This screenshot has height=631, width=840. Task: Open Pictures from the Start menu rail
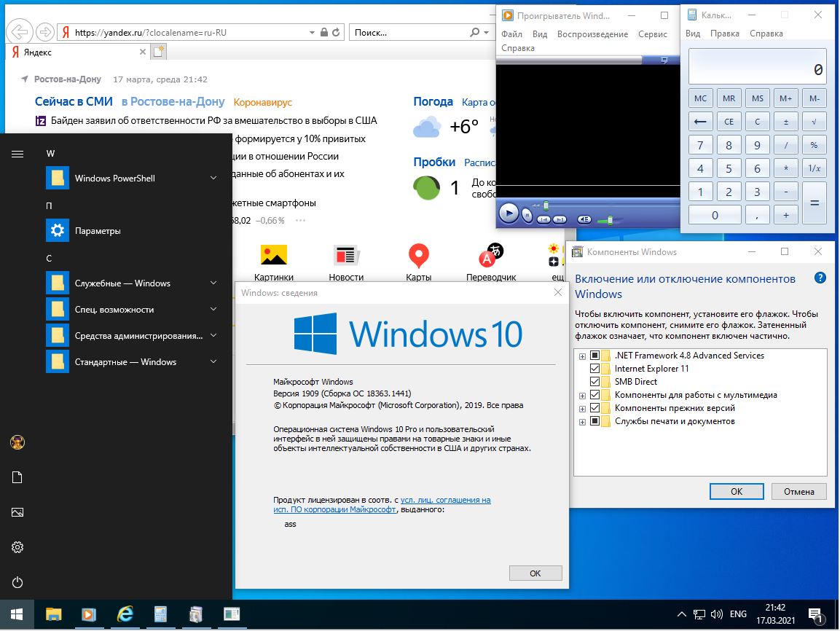[17, 512]
